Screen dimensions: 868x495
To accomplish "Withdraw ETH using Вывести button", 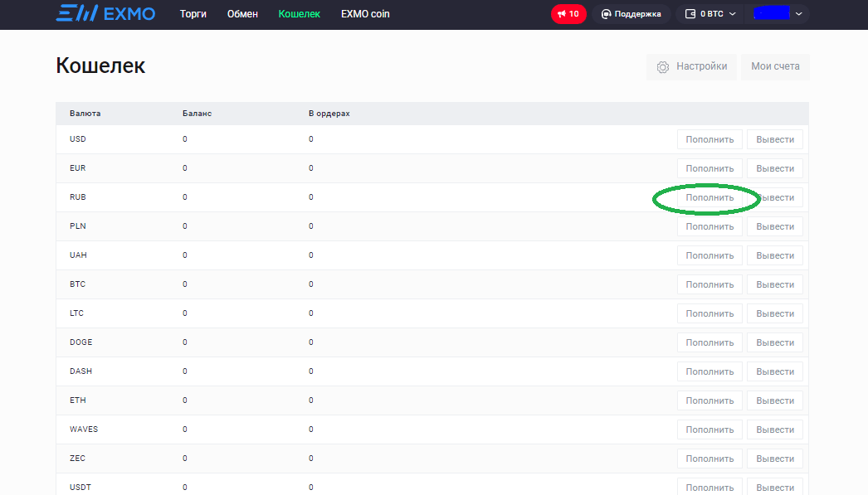I will click(775, 400).
